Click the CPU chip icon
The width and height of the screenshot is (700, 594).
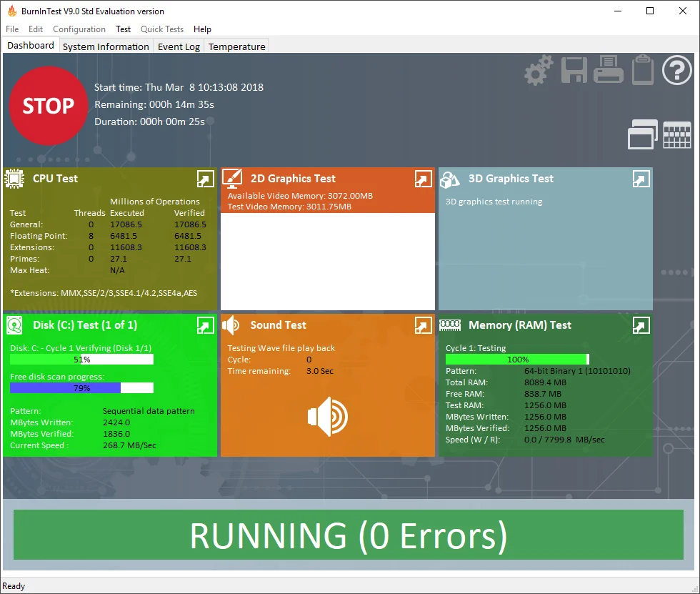point(14,179)
